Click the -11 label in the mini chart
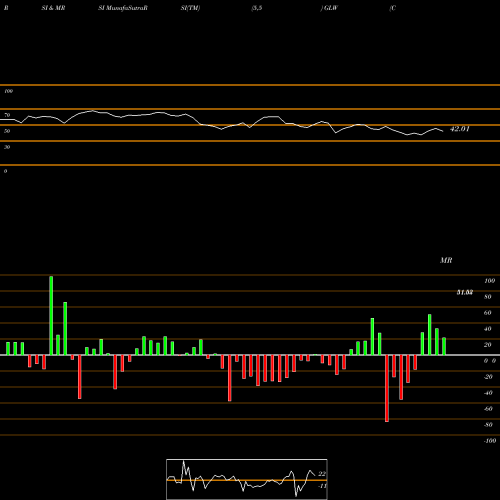This screenshot has width=500, height=500. (322, 486)
